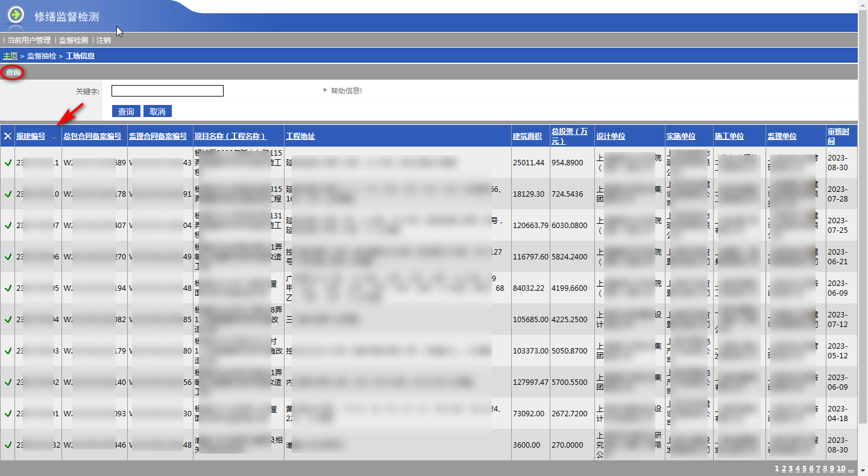Click the '...' more pages link
Viewport: 868px width, 476px height.
(x=850, y=469)
